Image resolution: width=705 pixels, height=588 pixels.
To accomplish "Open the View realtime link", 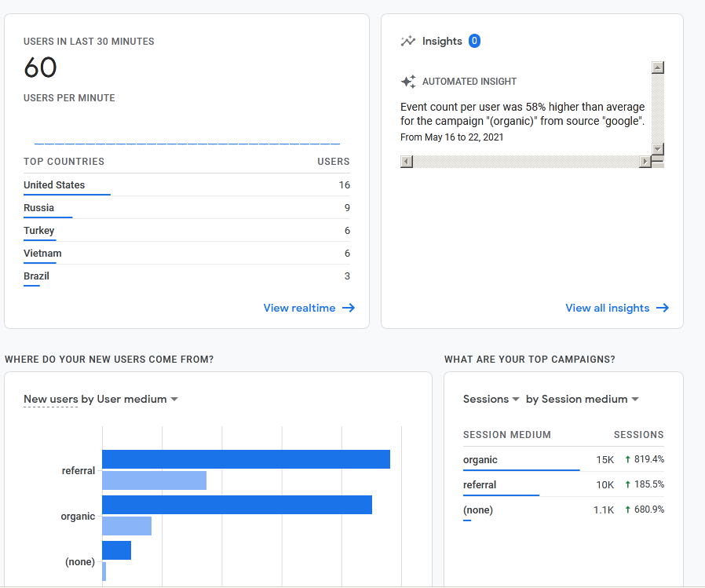I will coord(299,308).
